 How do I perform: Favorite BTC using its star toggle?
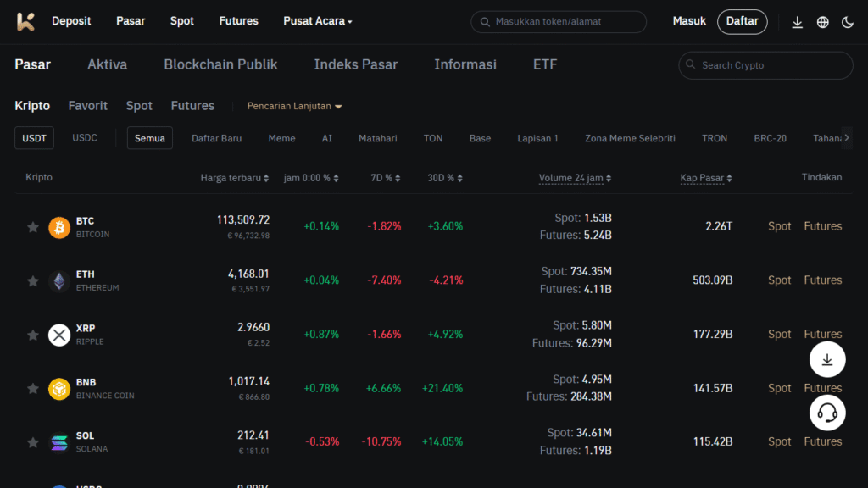click(32, 226)
